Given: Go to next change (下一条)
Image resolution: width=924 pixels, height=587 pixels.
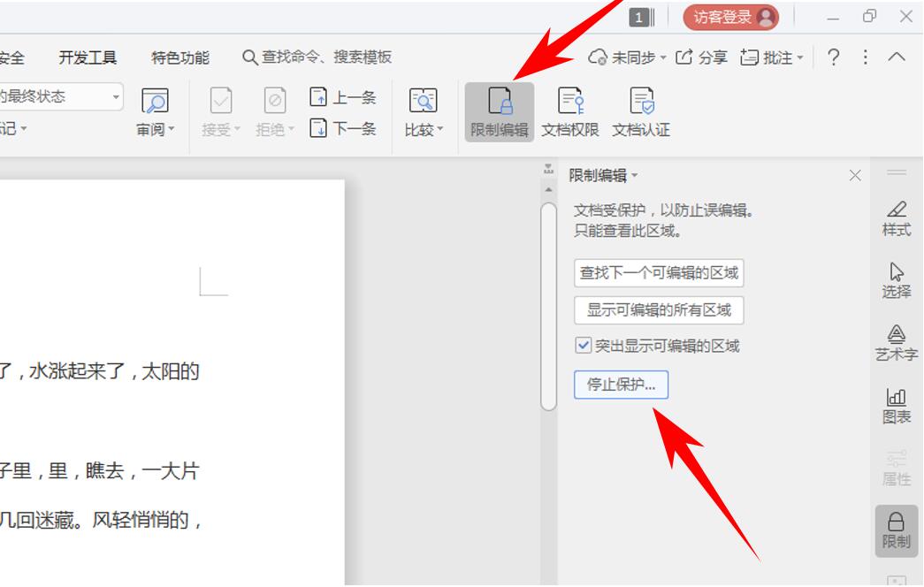Looking at the screenshot, I should coord(342,128).
